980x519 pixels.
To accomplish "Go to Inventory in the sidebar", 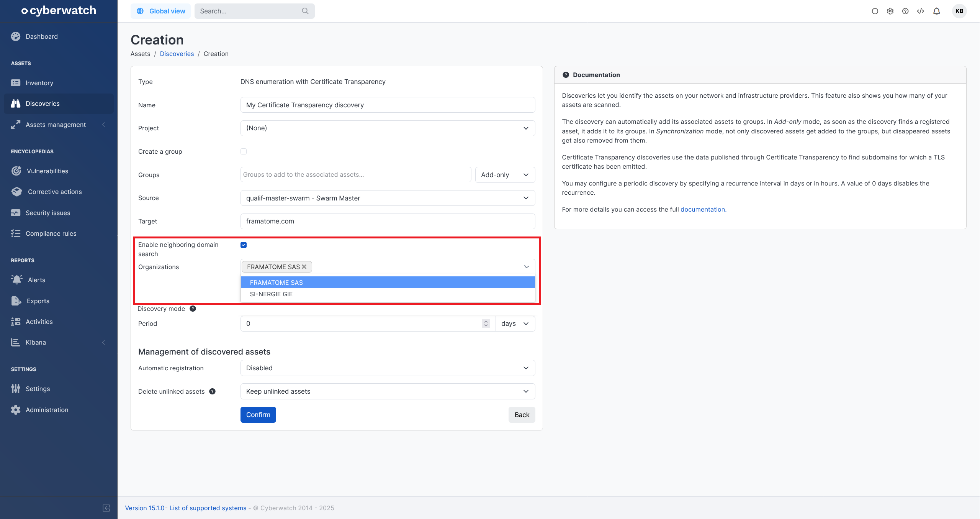I will [39, 83].
